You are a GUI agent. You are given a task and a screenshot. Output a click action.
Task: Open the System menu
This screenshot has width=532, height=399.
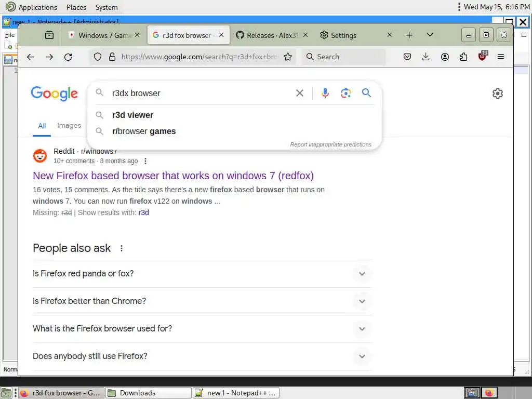click(107, 7)
